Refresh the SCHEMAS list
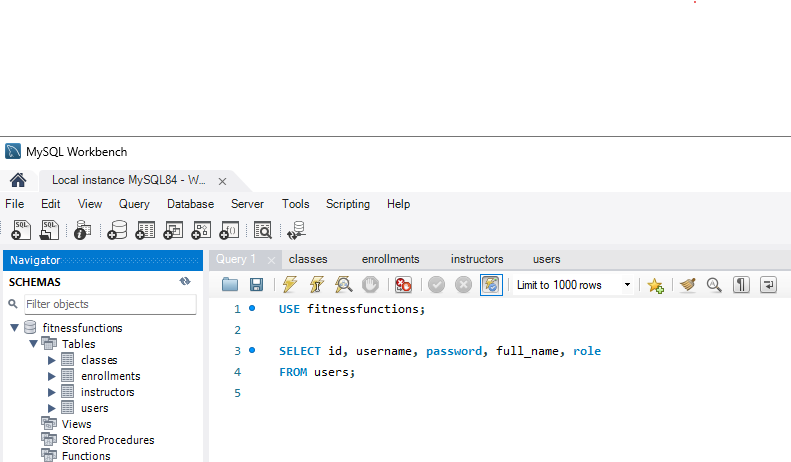The height and width of the screenshot is (462, 791). [x=185, y=281]
